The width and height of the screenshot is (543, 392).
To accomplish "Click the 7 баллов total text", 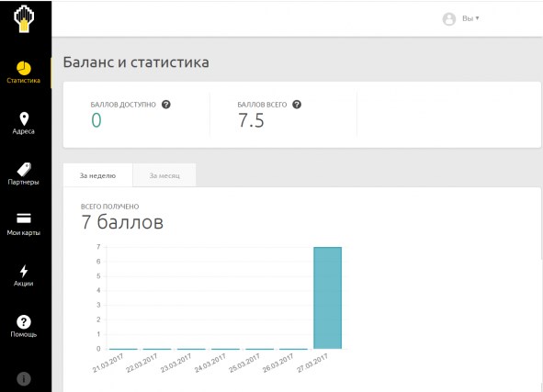I will (122, 222).
